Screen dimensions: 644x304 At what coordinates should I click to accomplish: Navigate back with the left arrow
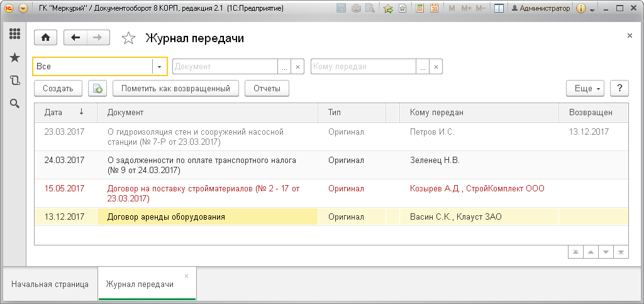pos(75,38)
